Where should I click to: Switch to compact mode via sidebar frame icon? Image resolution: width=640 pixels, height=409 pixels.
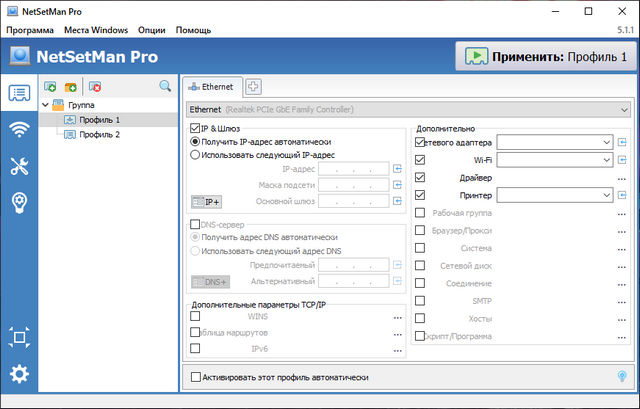tap(19, 337)
